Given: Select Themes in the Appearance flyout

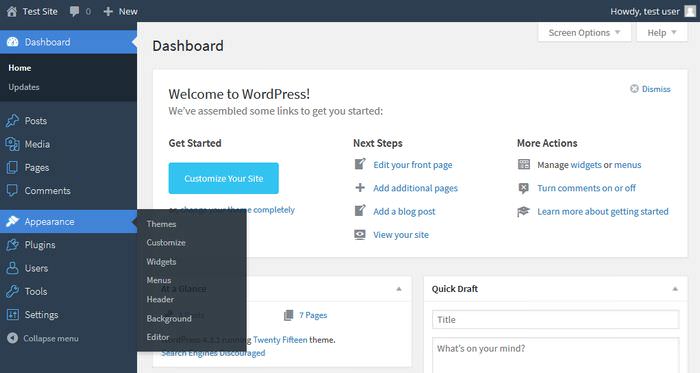Looking at the screenshot, I should 161,224.
